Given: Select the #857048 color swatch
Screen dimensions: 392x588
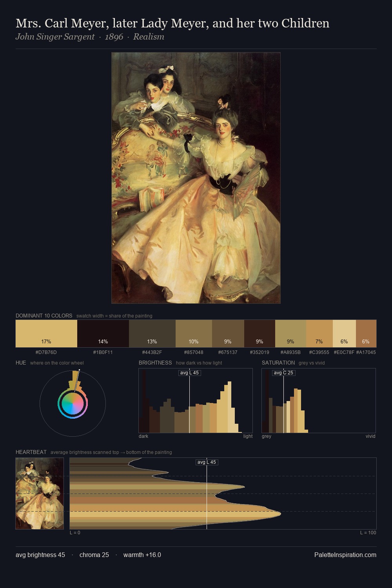Looking at the screenshot, I should click(x=194, y=334).
